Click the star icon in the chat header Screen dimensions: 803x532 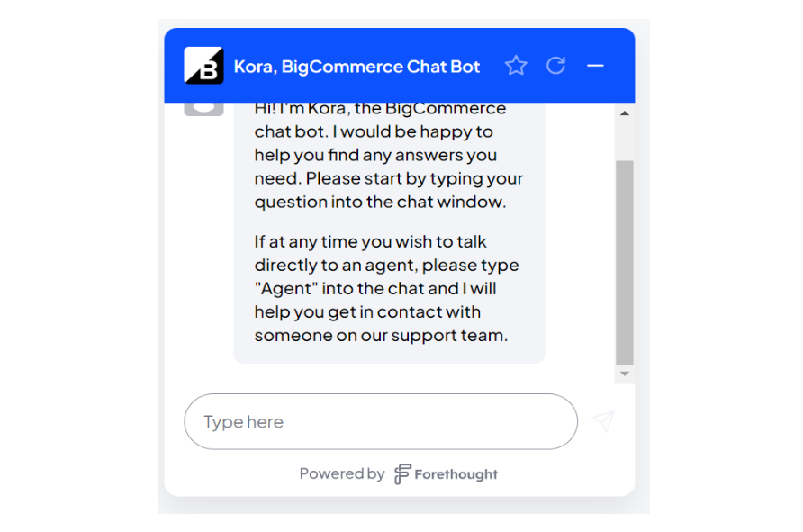(x=516, y=66)
